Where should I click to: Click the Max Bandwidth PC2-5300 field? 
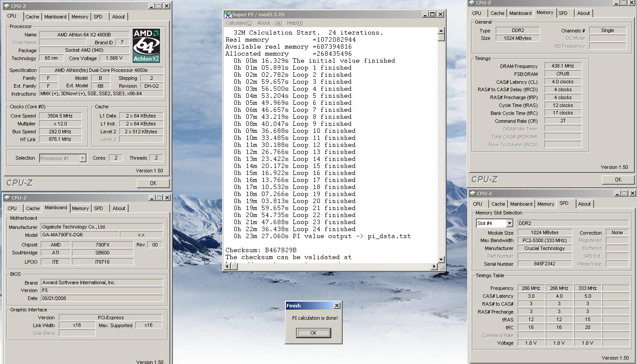pos(545,240)
